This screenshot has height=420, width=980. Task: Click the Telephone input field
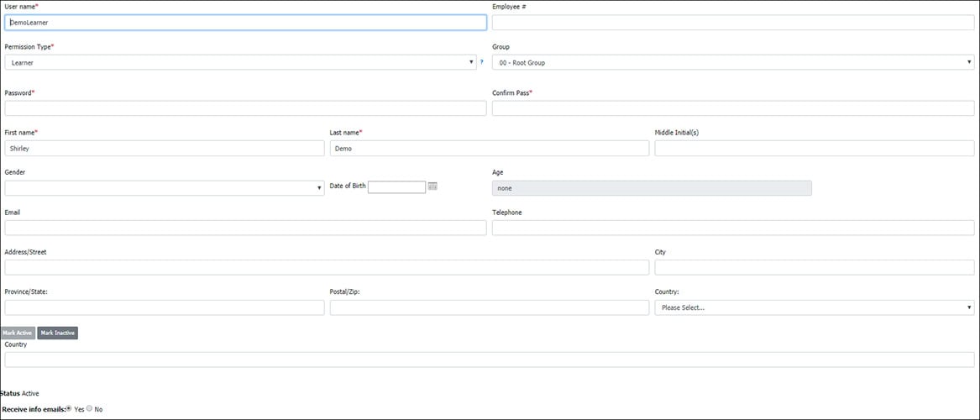[x=732, y=228]
